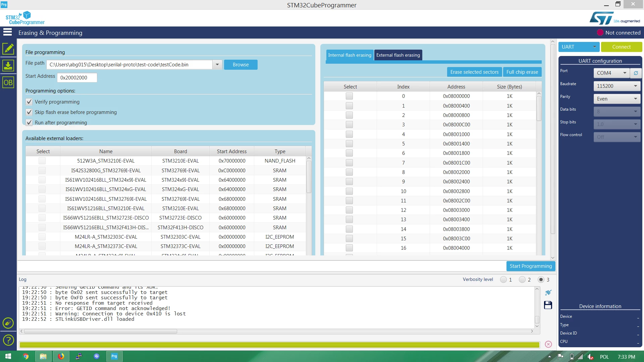Select verbosity level 1 radio button

(x=503, y=280)
